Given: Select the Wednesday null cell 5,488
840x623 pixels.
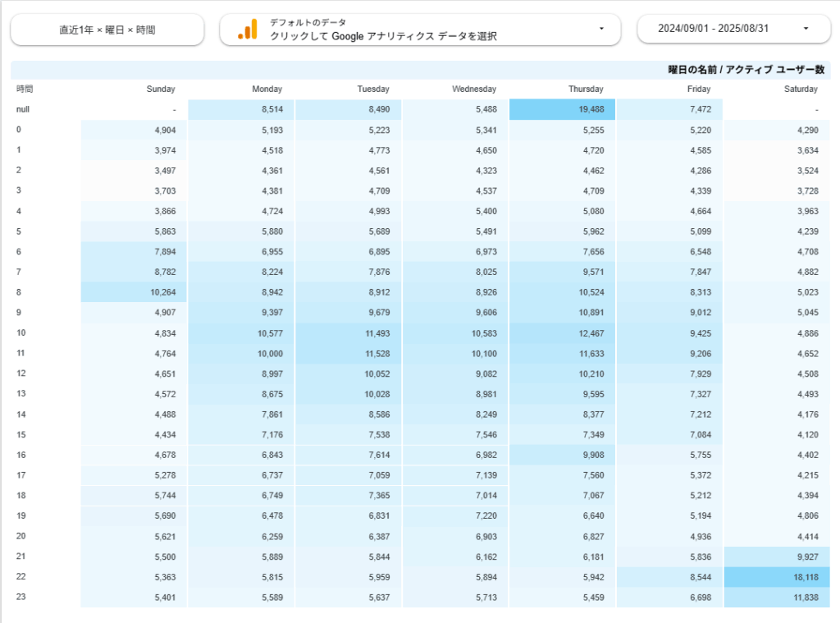Looking at the screenshot, I should [x=455, y=109].
